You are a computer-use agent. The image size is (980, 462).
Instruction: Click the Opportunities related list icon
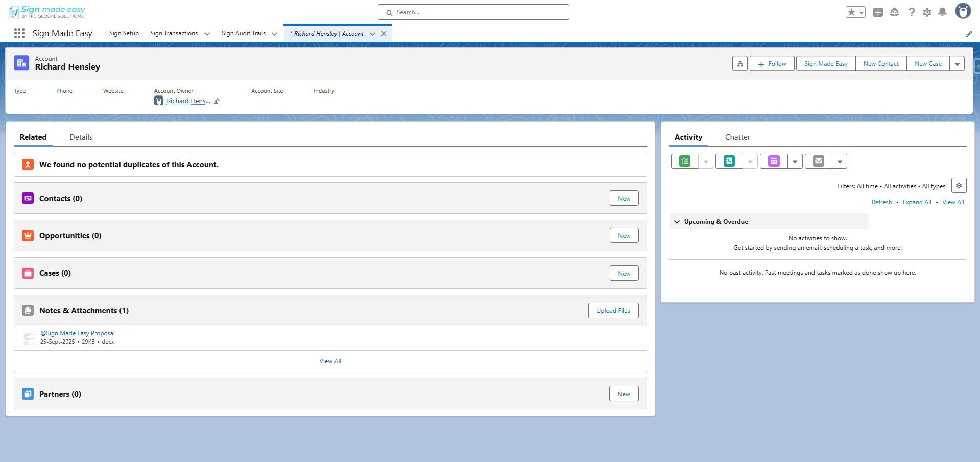(28, 235)
